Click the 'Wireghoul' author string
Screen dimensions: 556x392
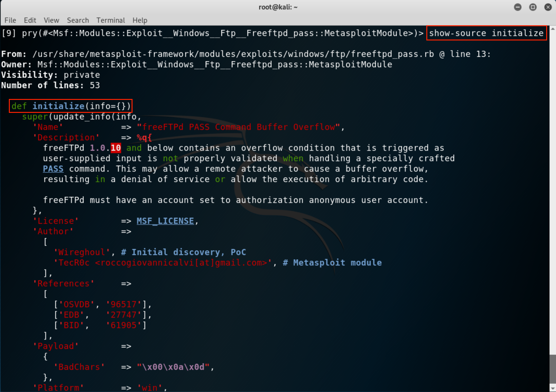point(82,252)
